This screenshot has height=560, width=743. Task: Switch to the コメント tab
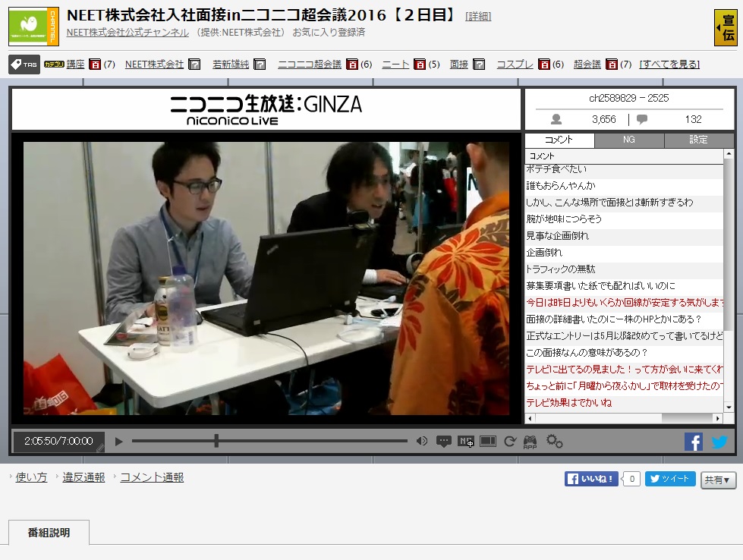point(559,140)
